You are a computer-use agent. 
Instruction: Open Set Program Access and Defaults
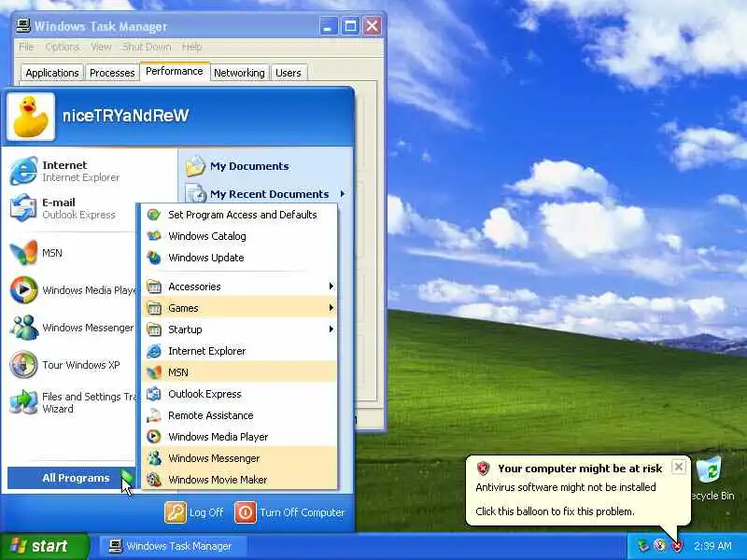pos(239,215)
